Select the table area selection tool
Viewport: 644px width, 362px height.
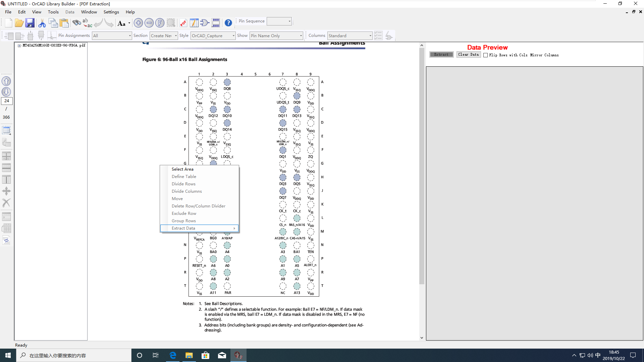click(6, 130)
